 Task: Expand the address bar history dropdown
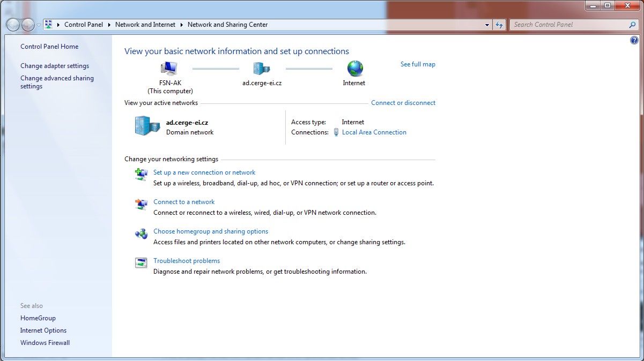click(x=487, y=25)
